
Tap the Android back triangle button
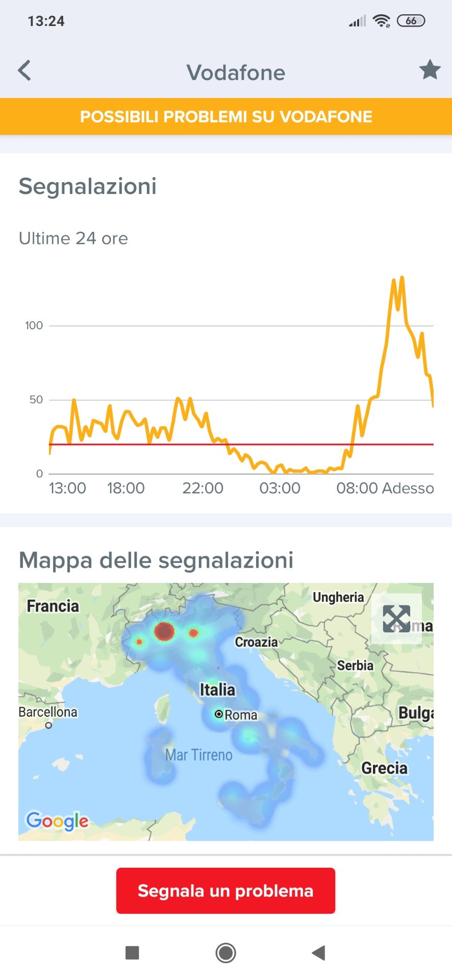(319, 952)
